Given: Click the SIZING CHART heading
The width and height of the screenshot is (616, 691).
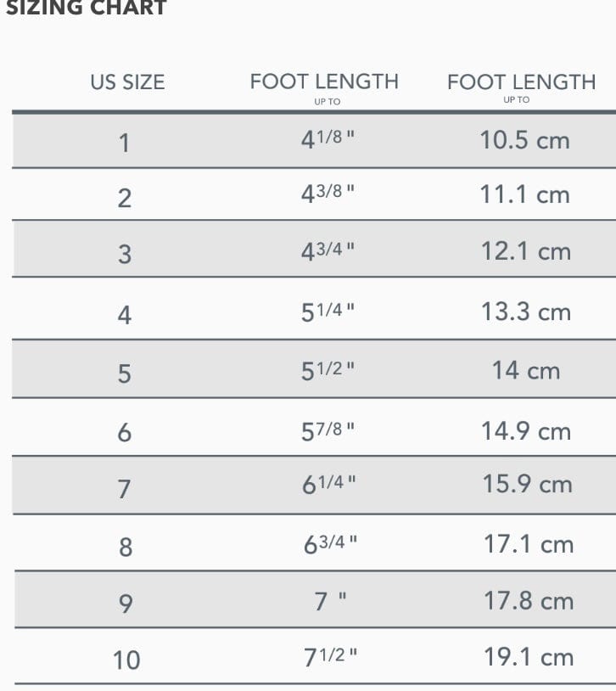Looking at the screenshot, I should [x=86, y=8].
